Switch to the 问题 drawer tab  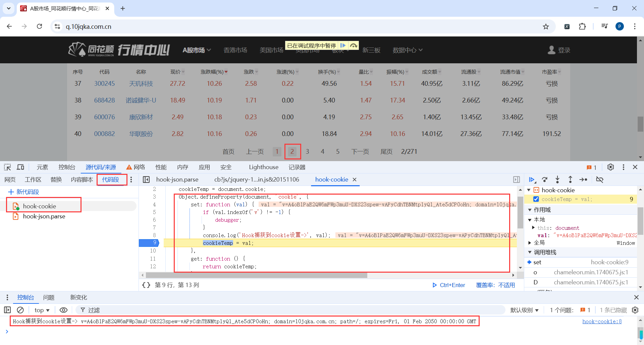(x=49, y=297)
